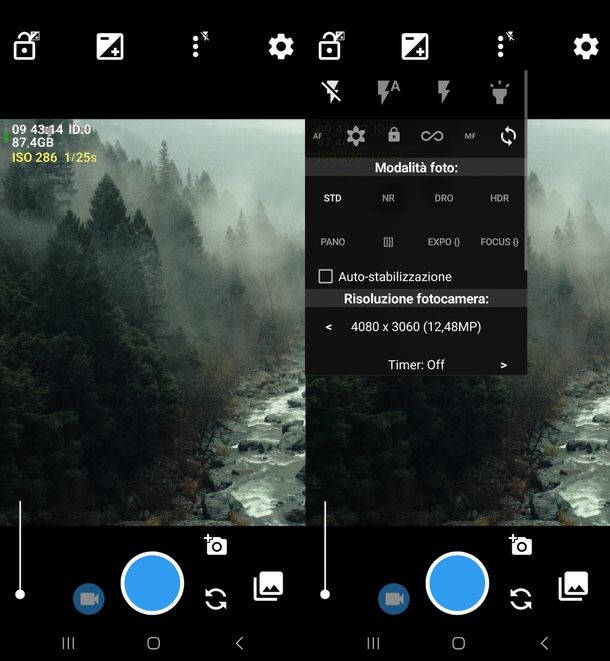Open the three-dot popup menu on left screen
610x661 pixels.
point(199,44)
